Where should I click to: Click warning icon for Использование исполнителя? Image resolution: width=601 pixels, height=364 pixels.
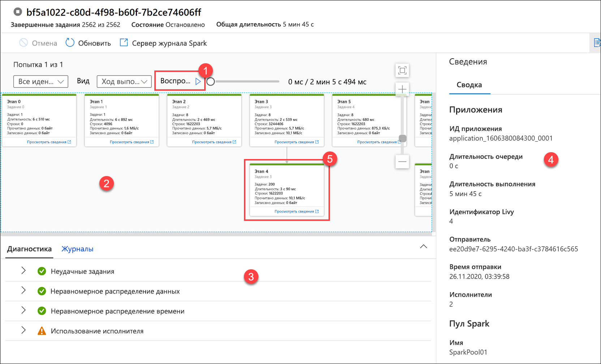coord(42,331)
